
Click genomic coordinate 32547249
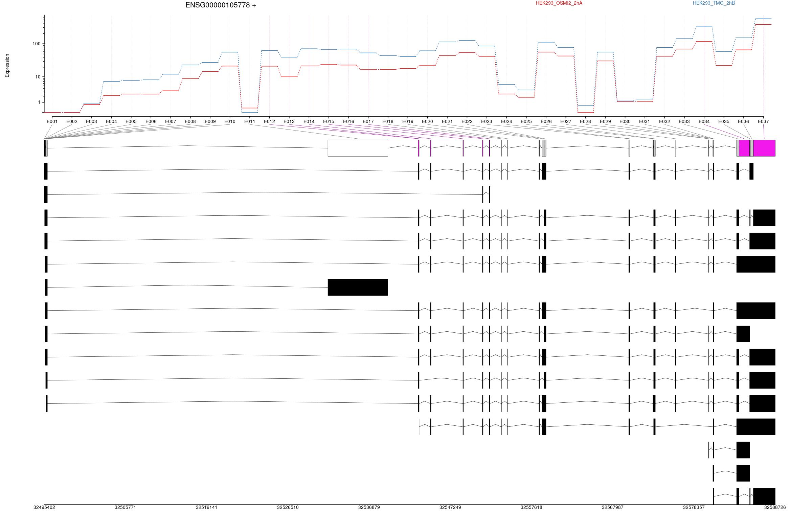(450, 507)
